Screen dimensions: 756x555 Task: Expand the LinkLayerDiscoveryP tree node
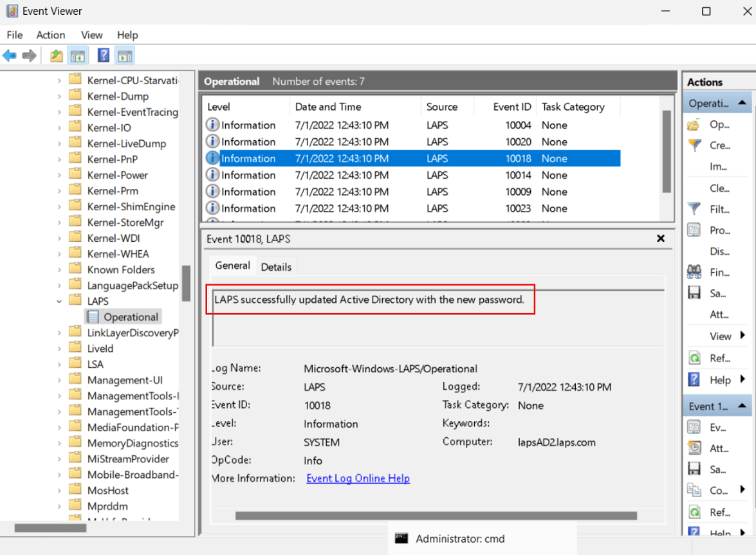(x=59, y=332)
